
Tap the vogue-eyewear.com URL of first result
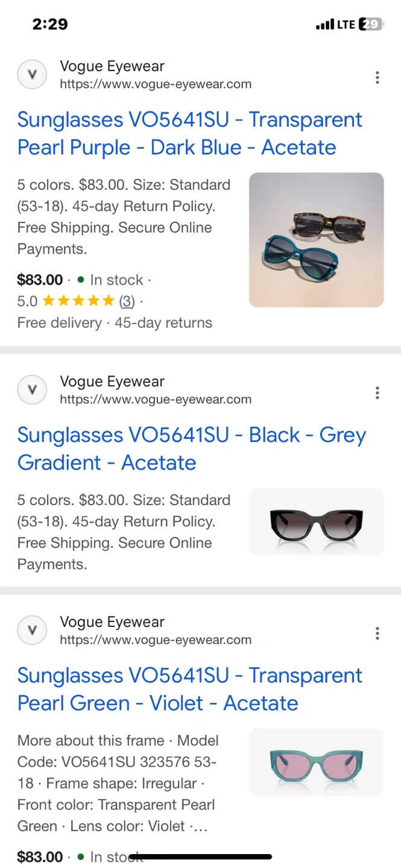point(156,84)
